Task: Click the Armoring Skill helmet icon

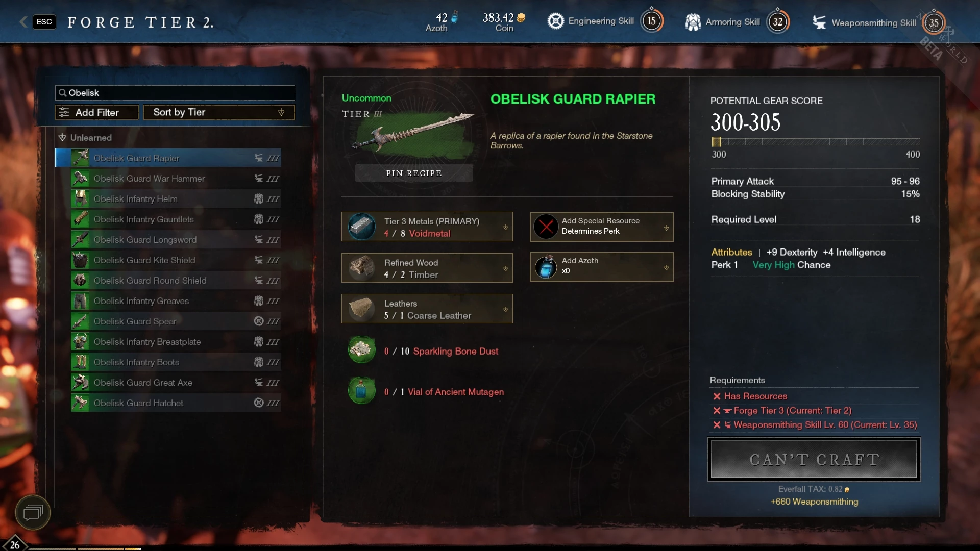Action: pyautogui.click(x=693, y=22)
